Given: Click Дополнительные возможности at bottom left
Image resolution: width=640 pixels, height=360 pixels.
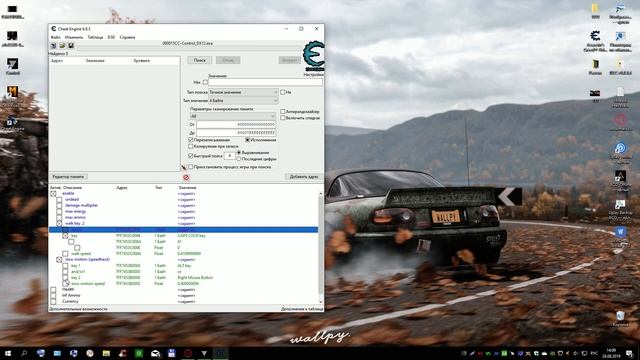Looking at the screenshot, I should (78, 309).
